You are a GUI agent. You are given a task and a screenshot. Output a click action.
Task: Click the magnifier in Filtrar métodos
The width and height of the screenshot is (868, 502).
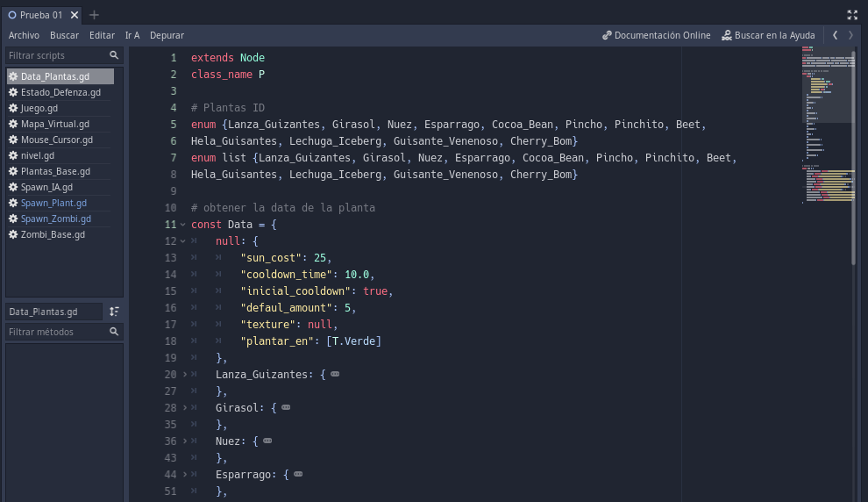pyautogui.click(x=114, y=332)
